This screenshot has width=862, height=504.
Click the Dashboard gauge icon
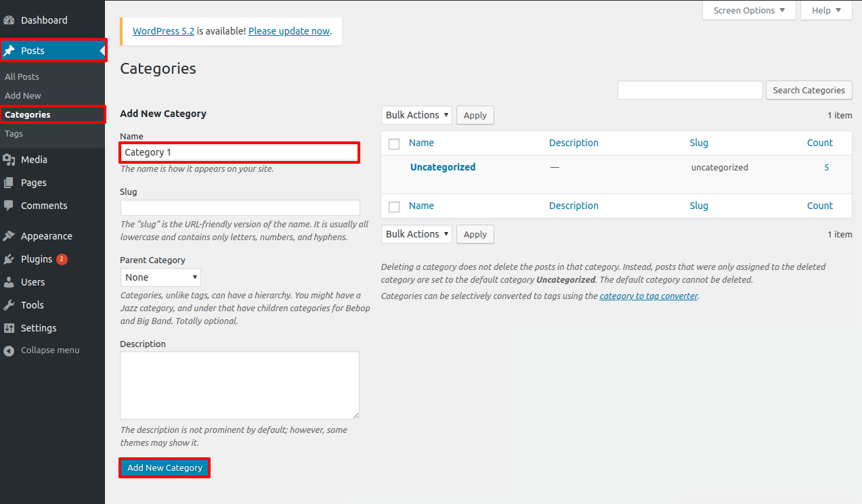(x=9, y=20)
